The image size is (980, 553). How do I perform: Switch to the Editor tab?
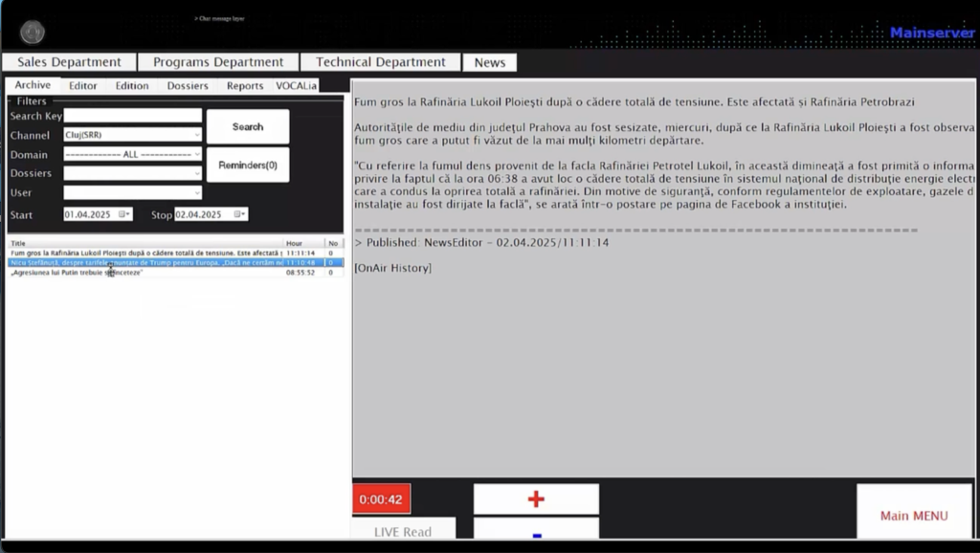tap(83, 85)
